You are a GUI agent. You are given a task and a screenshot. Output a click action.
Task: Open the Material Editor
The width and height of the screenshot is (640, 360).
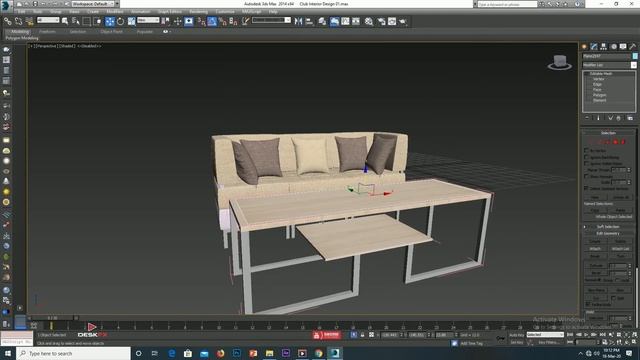click(369, 21)
